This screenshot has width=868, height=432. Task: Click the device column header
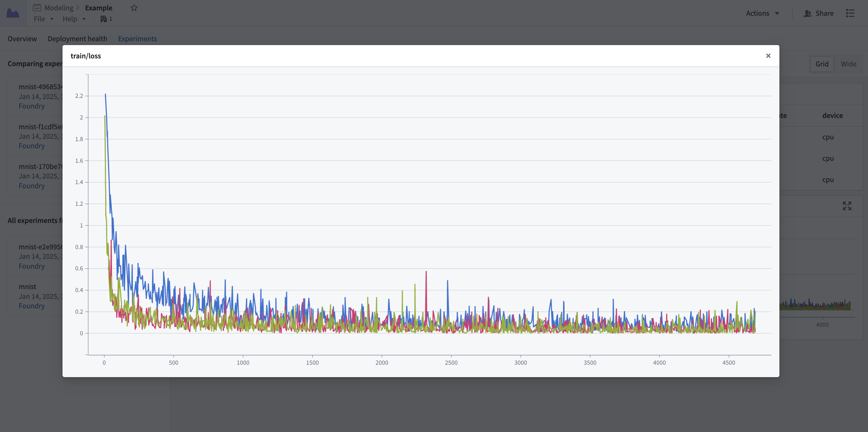[x=832, y=115]
